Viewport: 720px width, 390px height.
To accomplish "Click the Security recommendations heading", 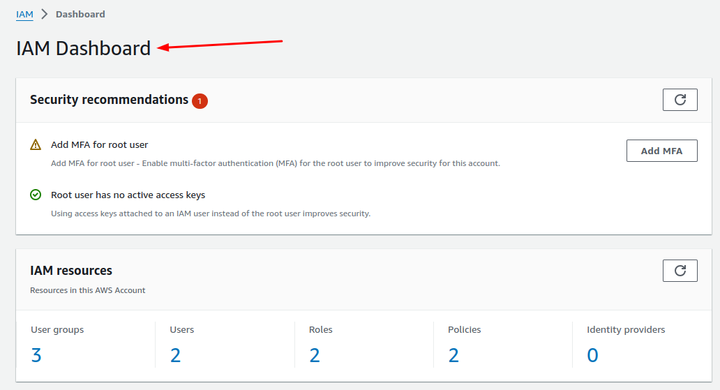I will click(109, 100).
